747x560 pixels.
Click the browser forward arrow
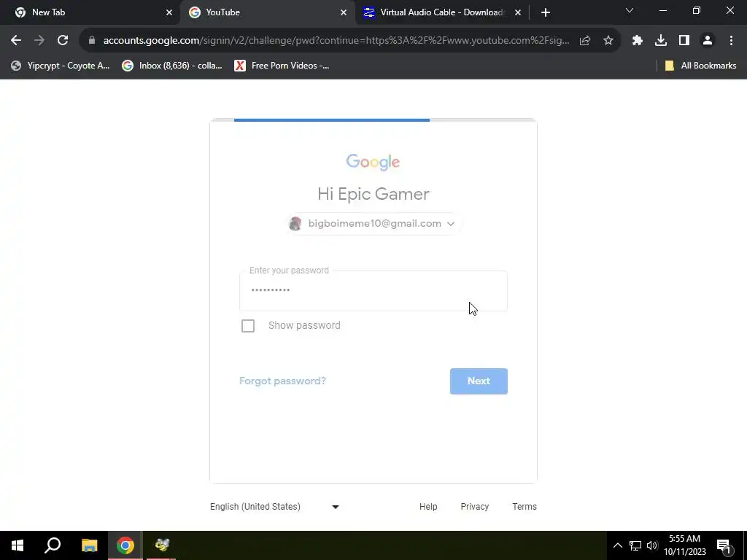pos(39,41)
